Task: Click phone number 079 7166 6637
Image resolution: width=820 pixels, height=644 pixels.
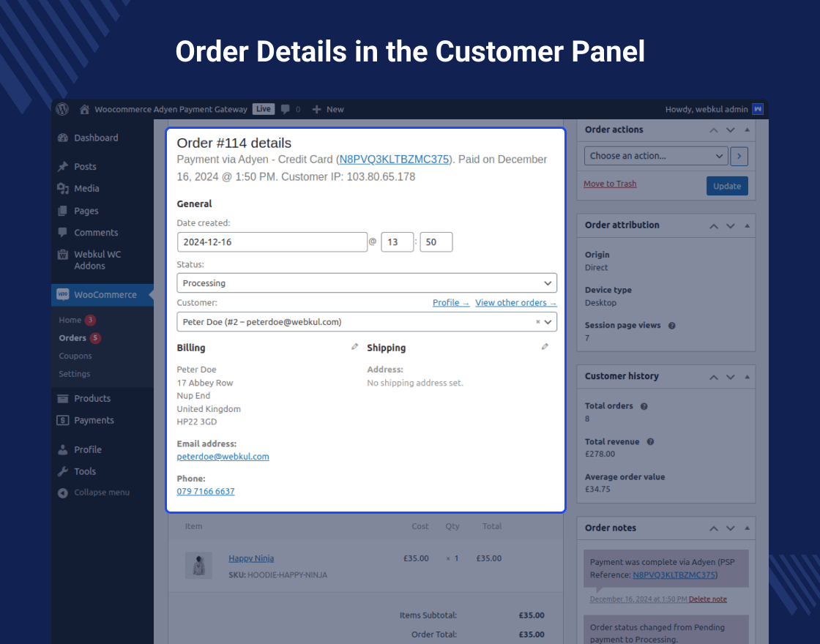Action: coord(206,491)
